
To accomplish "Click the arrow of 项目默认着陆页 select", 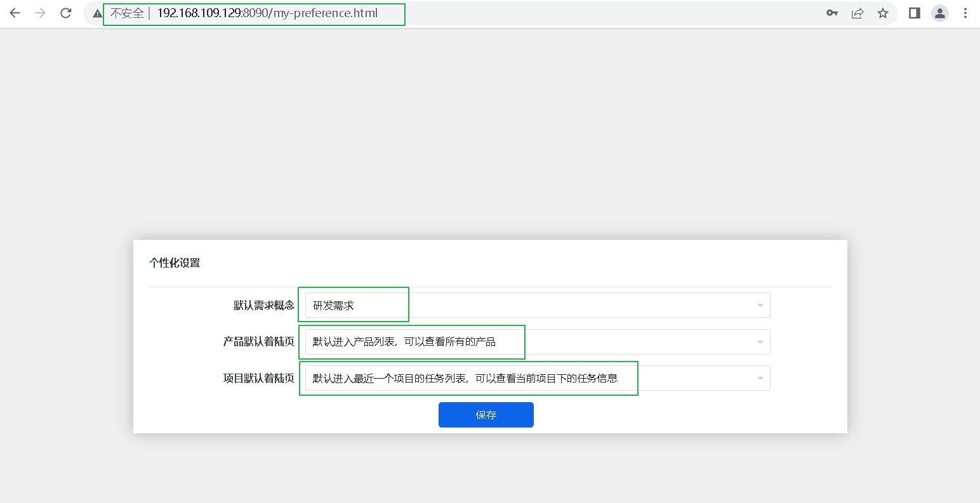I will (x=760, y=379).
